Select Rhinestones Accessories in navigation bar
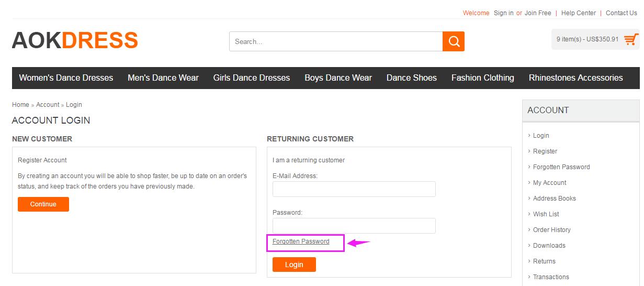Viewport: 644px width, 286px height. tap(576, 78)
